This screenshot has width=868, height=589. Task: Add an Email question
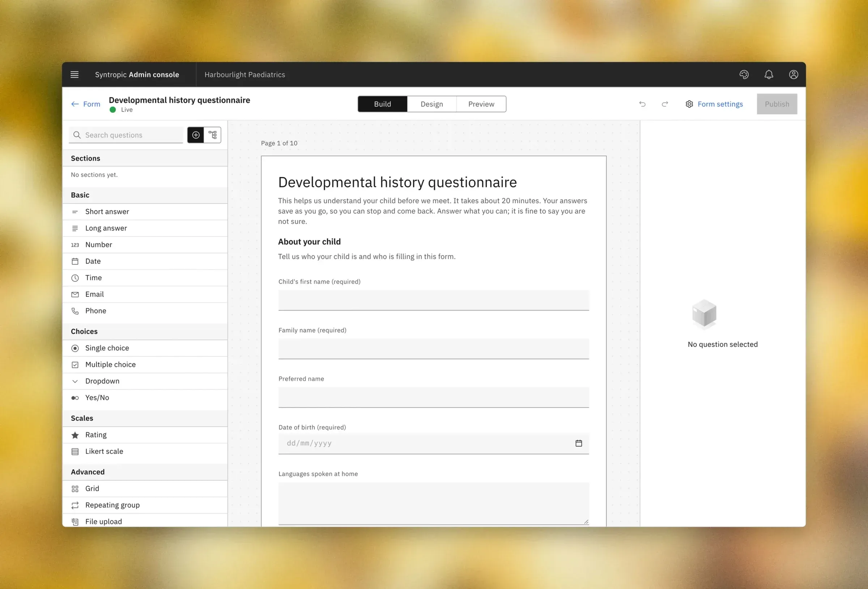coord(145,294)
